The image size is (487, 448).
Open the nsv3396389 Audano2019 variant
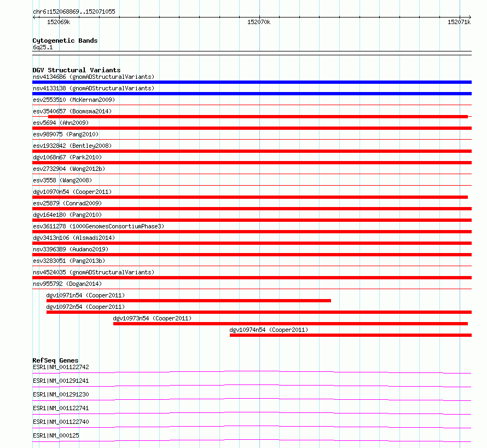click(x=71, y=249)
